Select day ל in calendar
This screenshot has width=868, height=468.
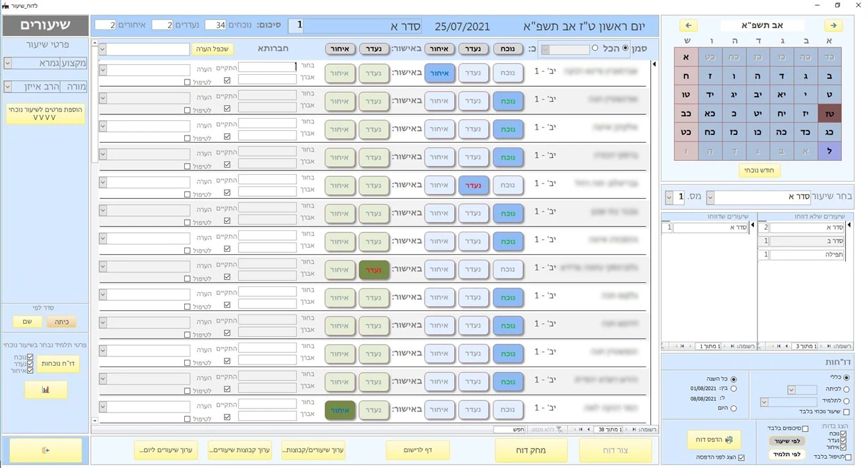(829, 151)
